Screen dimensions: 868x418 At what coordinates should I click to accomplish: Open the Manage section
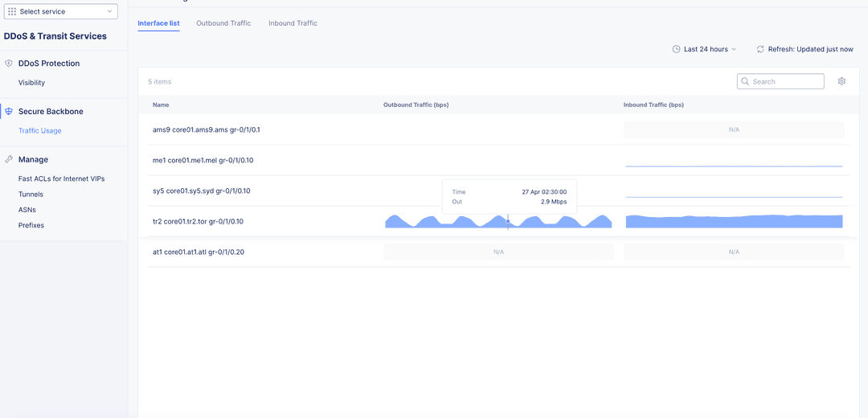tap(33, 159)
